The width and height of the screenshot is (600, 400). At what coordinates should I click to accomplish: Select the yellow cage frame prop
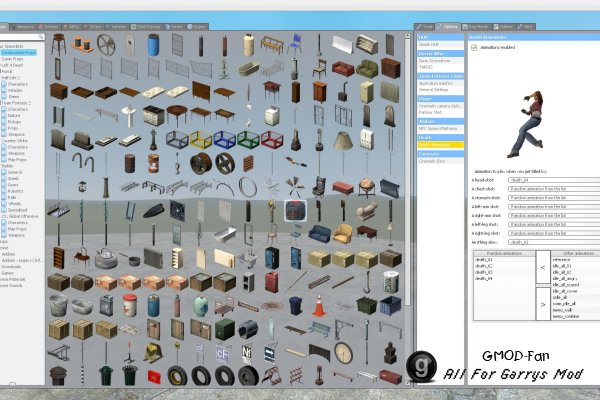coord(201,139)
